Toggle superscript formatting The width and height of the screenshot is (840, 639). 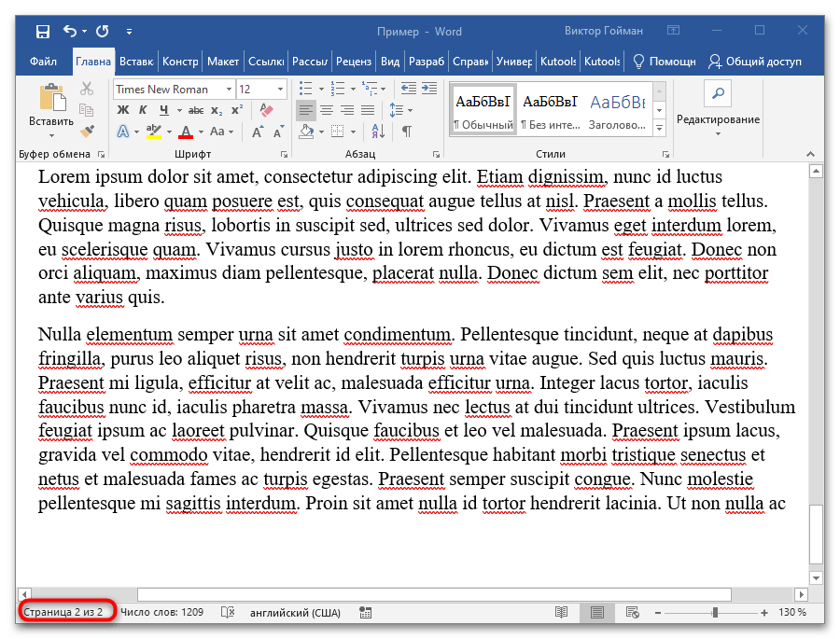point(237,110)
